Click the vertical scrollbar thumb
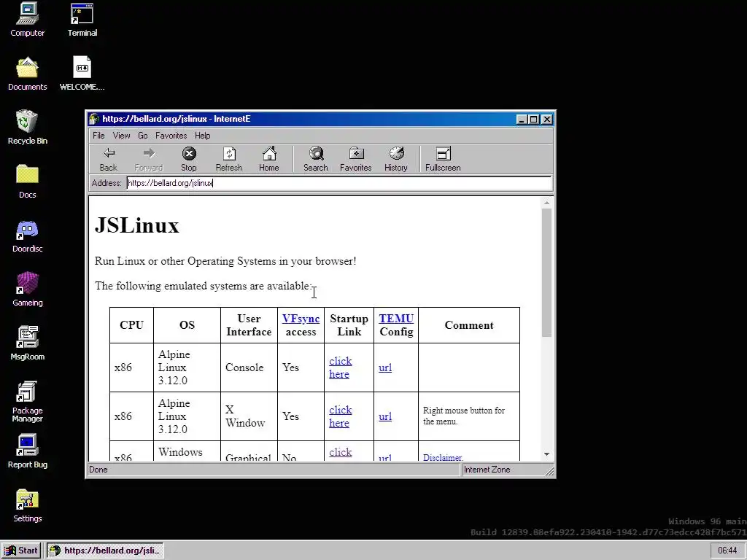747x560 pixels. pos(546,273)
